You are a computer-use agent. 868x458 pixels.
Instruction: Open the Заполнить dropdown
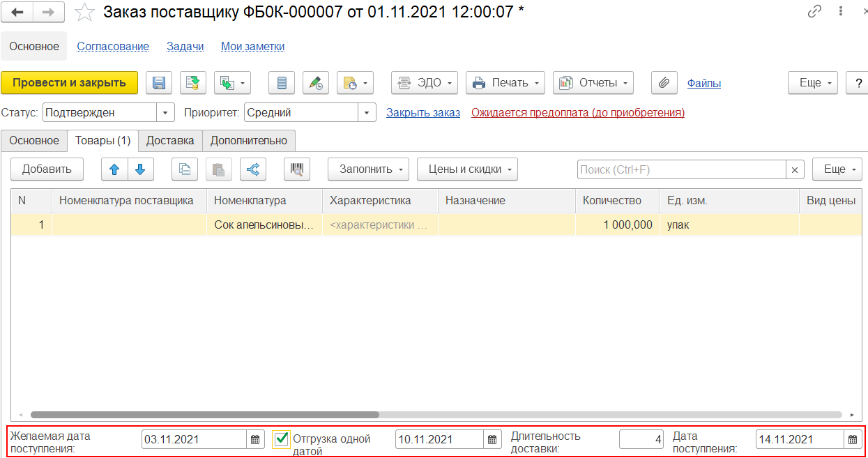click(369, 169)
